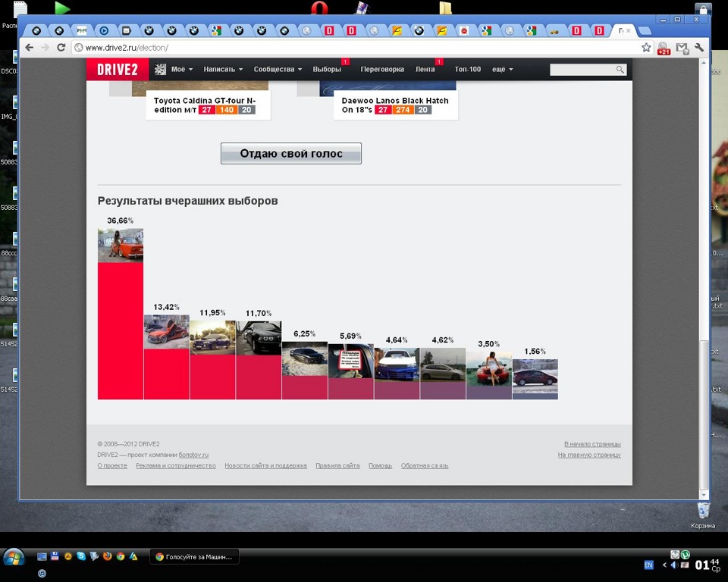Open the Переговорка menu item
The image size is (728, 582).
382,69
